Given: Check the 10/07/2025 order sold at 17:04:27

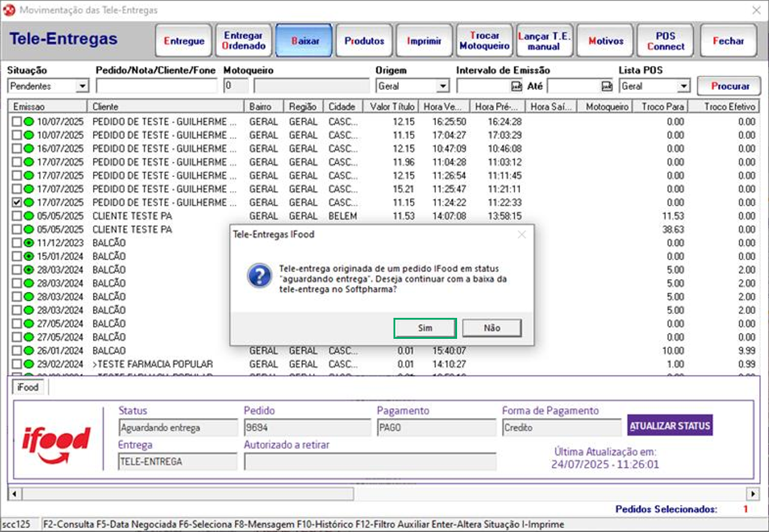Looking at the screenshot, I should (x=17, y=136).
